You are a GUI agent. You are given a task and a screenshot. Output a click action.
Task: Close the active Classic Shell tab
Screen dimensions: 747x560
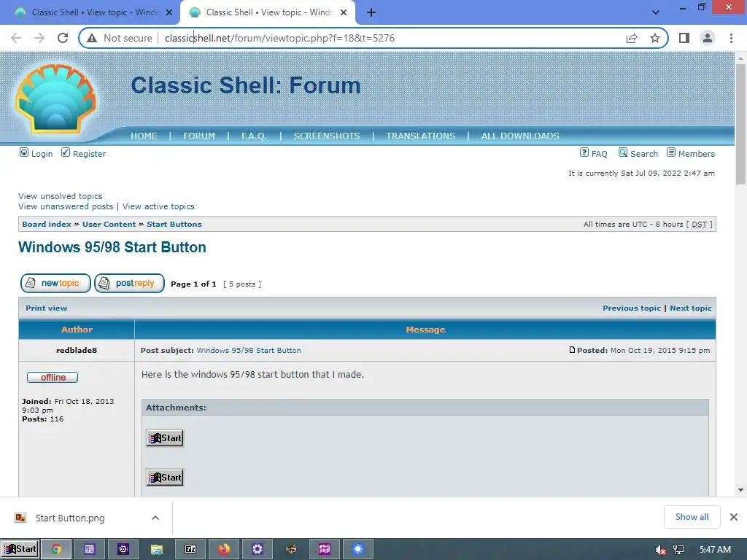344,12
